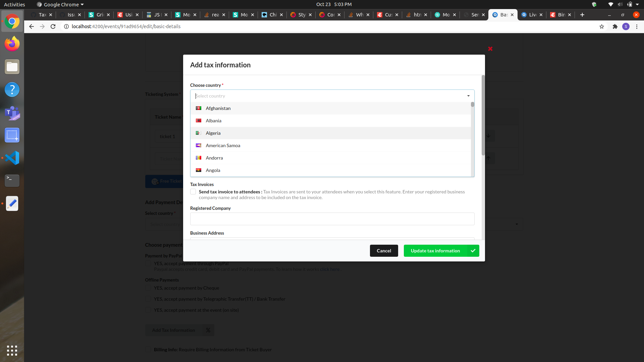The height and width of the screenshot is (362, 644).
Task: Open Terminal from the dock
Action: 12,180
